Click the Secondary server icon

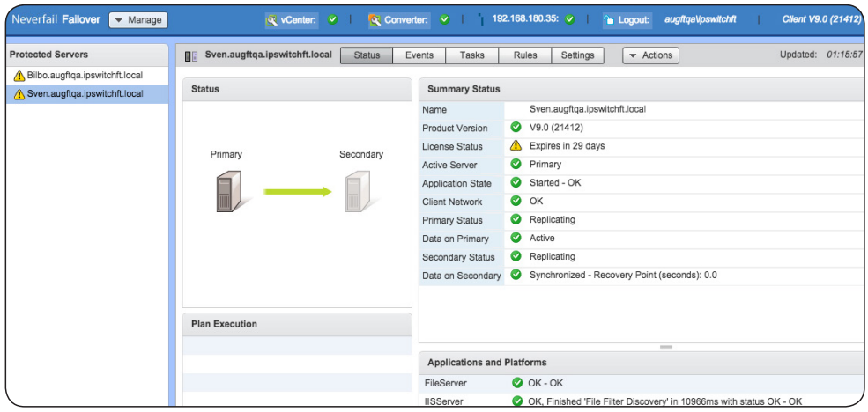(x=359, y=192)
